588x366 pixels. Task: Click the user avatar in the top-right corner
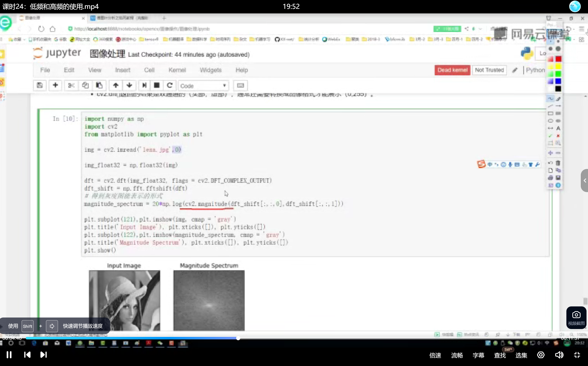(575, 6)
